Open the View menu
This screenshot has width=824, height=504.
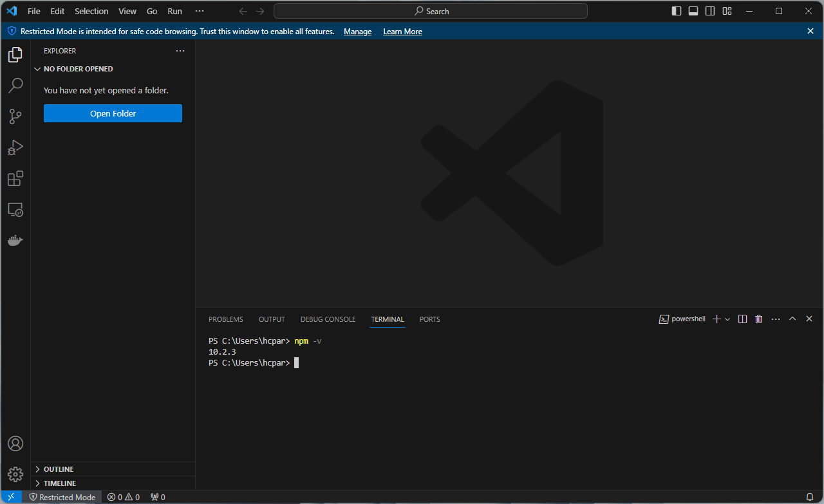[127, 11]
